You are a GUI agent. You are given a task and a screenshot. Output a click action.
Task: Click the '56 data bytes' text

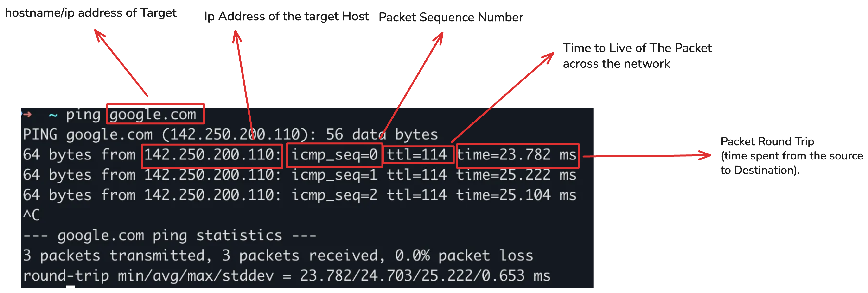coord(382,134)
